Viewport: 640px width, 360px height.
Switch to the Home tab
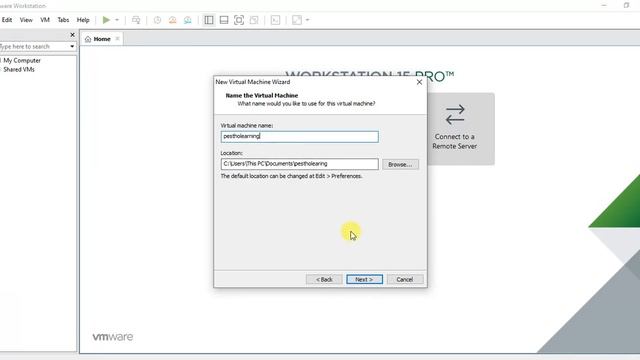(x=102, y=39)
